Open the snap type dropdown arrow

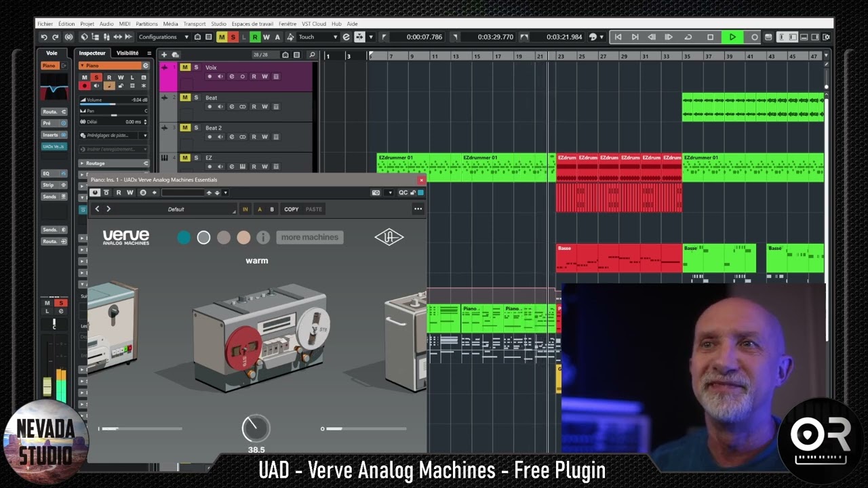pos(370,37)
